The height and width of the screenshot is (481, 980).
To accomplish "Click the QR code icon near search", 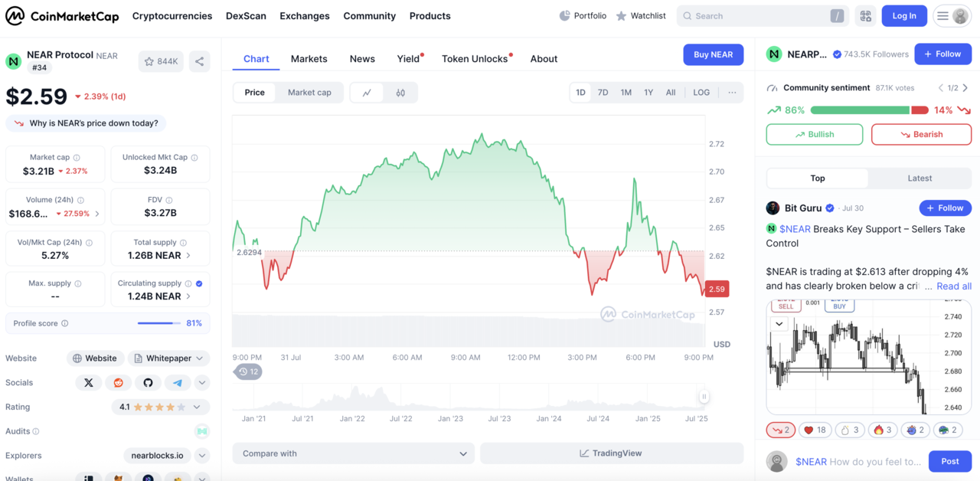I will pos(865,16).
